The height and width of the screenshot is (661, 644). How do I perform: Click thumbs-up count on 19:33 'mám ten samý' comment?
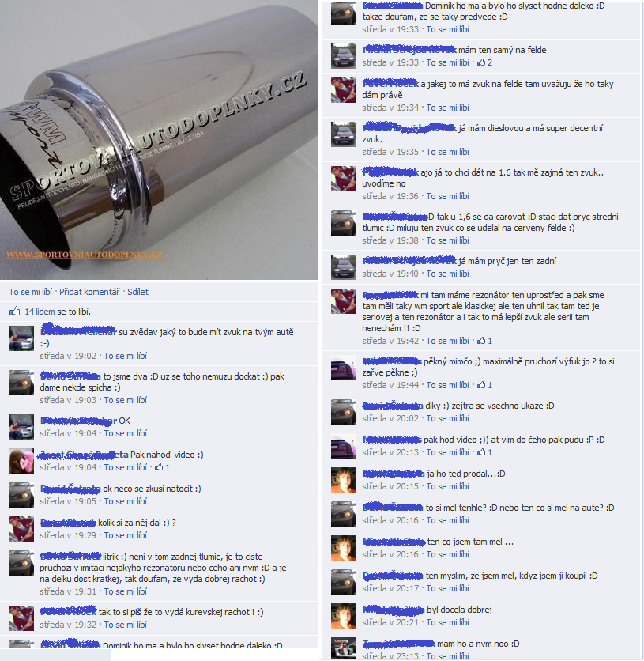[485, 62]
